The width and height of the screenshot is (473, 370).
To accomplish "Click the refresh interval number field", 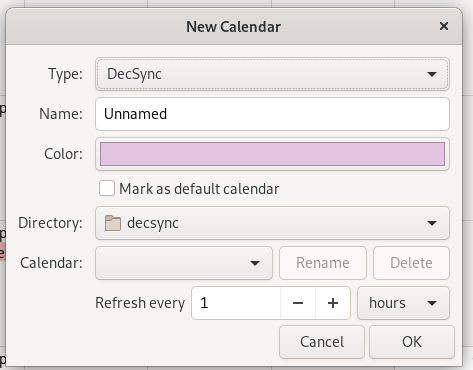I will point(236,303).
